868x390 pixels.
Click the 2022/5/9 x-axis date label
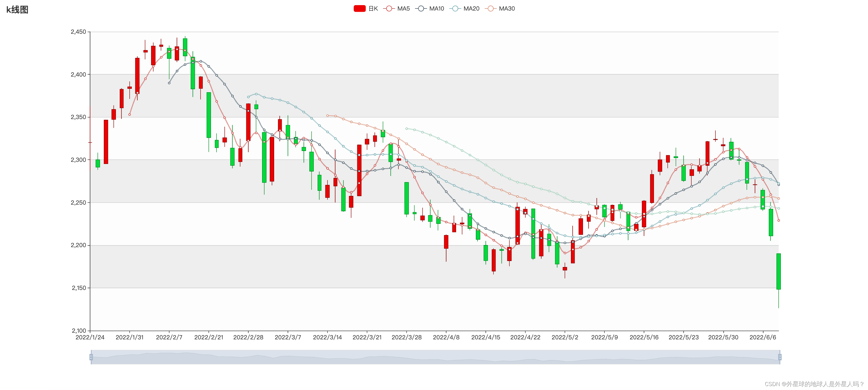pos(604,337)
